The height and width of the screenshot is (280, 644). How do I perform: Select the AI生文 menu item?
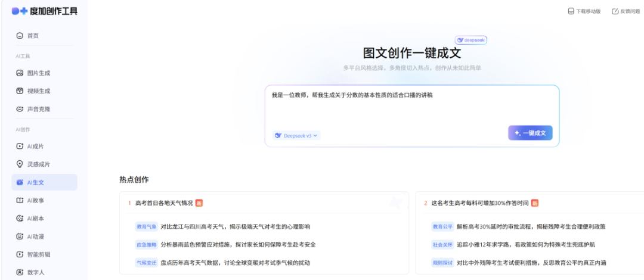(x=44, y=182)
